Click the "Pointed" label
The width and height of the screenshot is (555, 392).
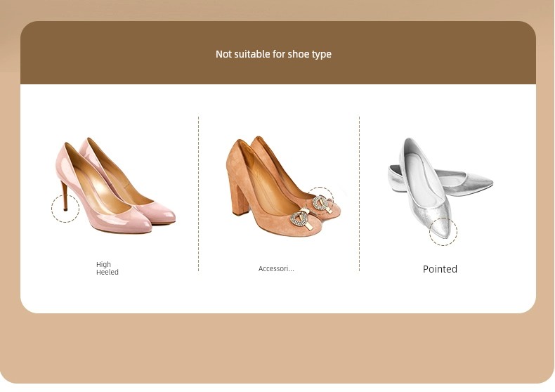(x=440, y=269)
